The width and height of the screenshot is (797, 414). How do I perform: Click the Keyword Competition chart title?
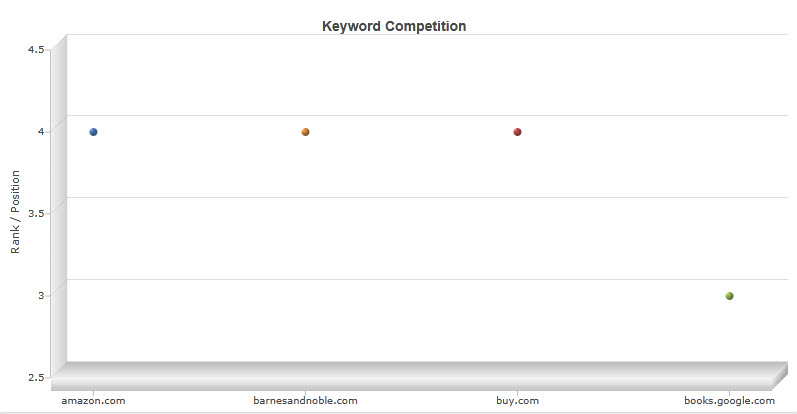tap(394, 26)
